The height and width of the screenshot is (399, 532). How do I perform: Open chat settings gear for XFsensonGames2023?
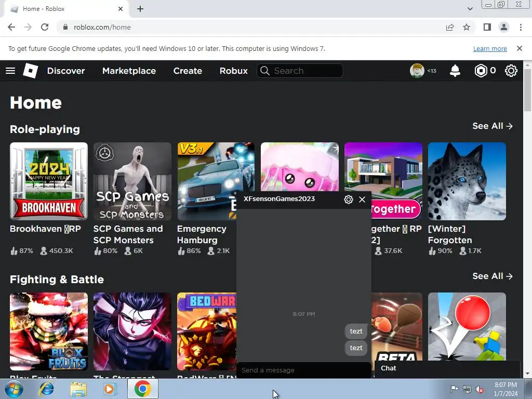point(349,199)
